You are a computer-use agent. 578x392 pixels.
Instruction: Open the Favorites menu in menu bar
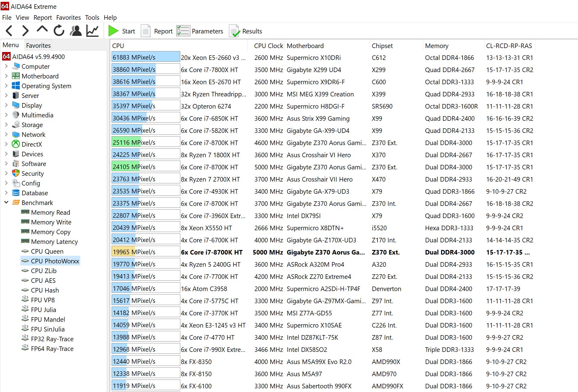coord(68,17)
